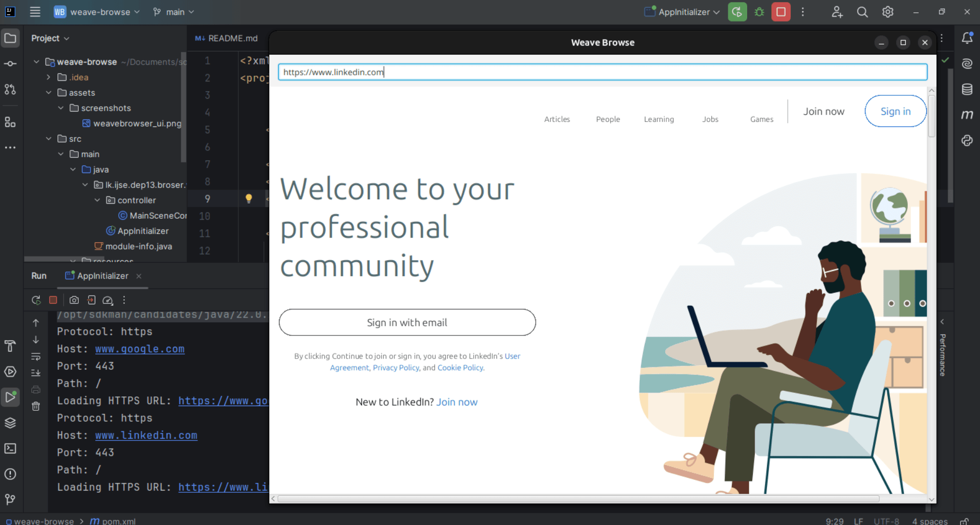Open Services tool window icon
Image resolution: width=980 pixels, height=525 pixels.
(10, 372)
